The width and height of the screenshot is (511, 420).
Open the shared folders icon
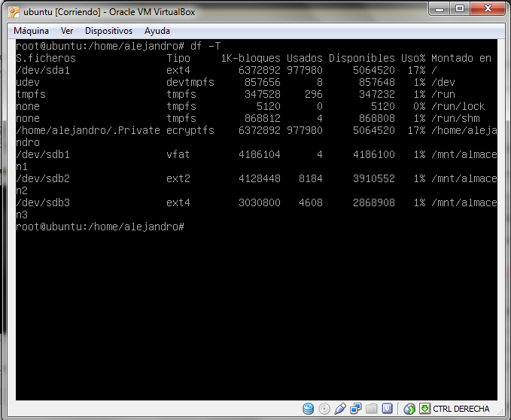coord(372,409)
